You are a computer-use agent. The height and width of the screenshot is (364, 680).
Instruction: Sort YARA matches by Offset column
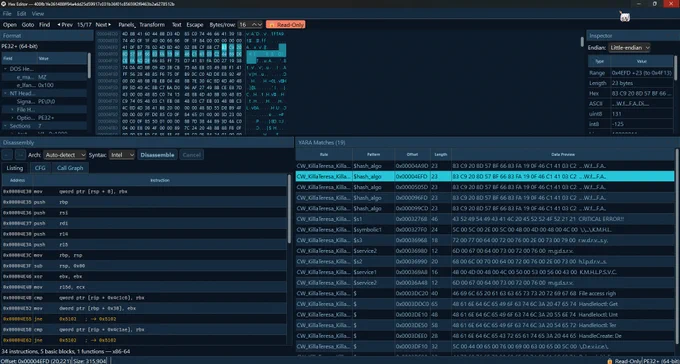[412, 154]
